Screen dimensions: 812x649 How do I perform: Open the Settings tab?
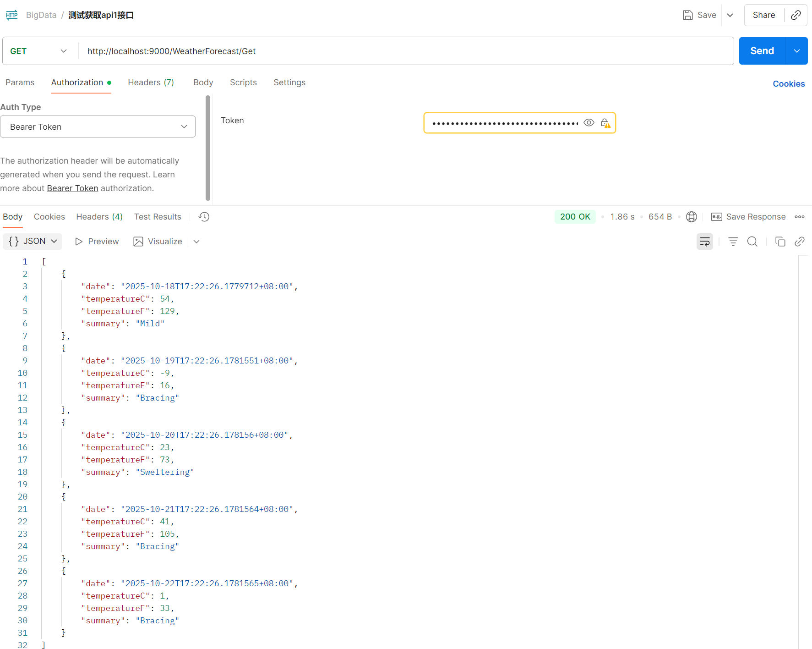[289, 82]
